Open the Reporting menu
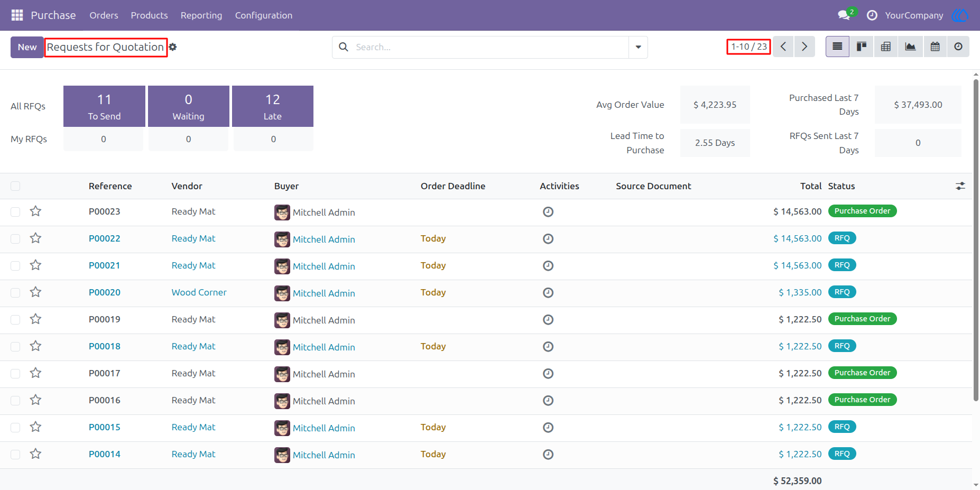This screenshot has width=980, height=490. 201,15
